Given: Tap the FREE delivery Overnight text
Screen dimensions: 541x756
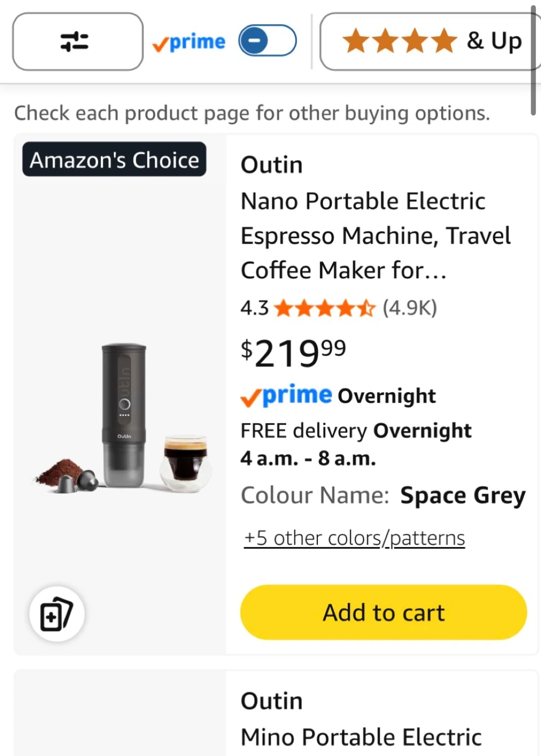Looking at the screenshot, I should (356, 430).
